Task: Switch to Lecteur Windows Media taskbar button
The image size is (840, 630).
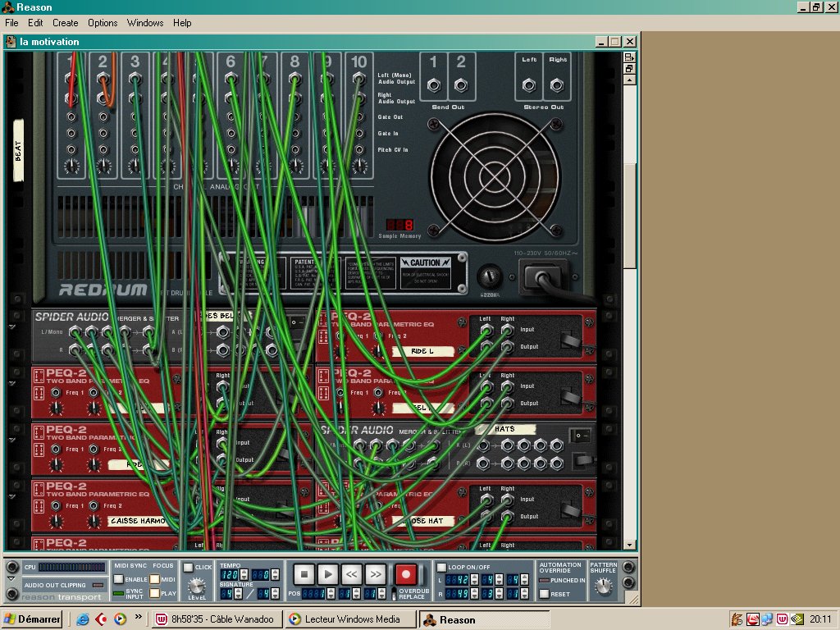Action: pyautogui.click(x=350, y=619)
